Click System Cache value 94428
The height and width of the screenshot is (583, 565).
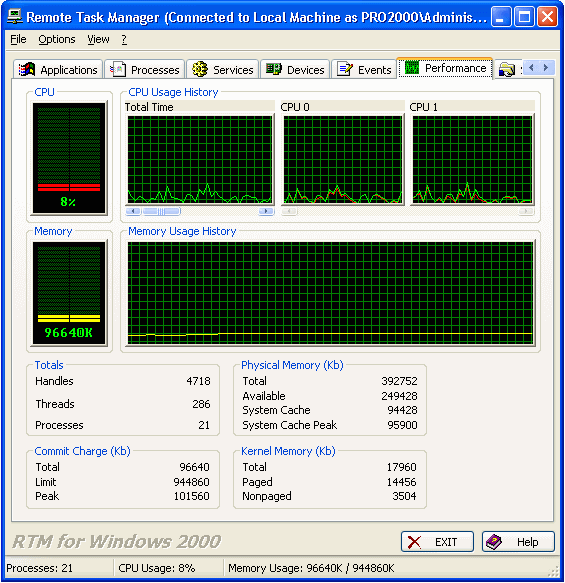pyautogui.click(x=402, y=410)
